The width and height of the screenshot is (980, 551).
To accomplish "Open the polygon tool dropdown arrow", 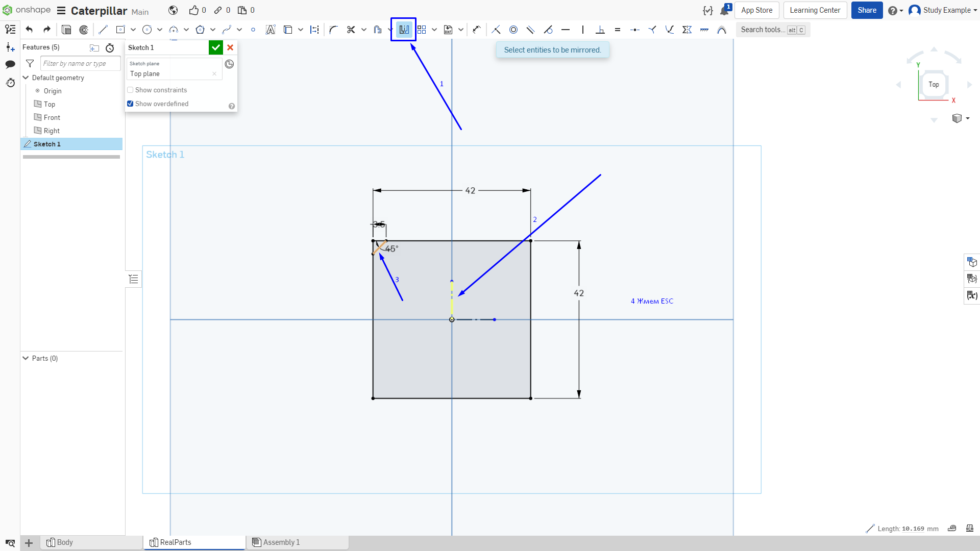I will click(x=213, y=30).
